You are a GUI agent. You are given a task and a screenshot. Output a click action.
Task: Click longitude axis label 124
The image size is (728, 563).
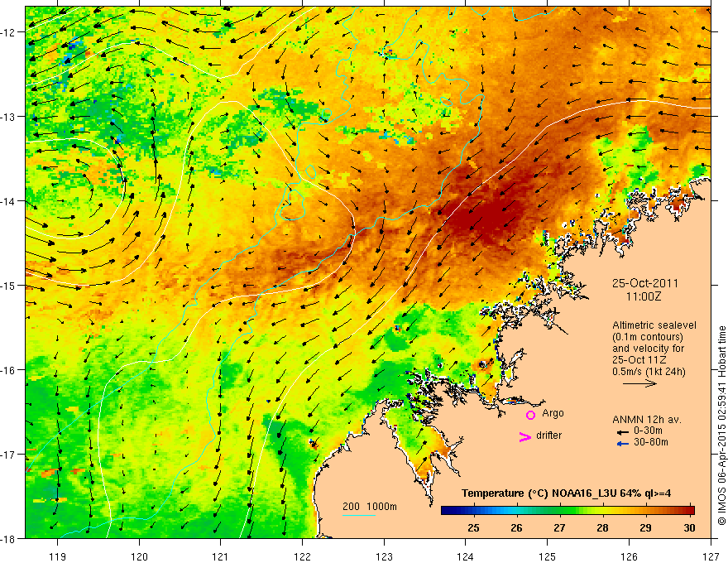tap(466, 556)
